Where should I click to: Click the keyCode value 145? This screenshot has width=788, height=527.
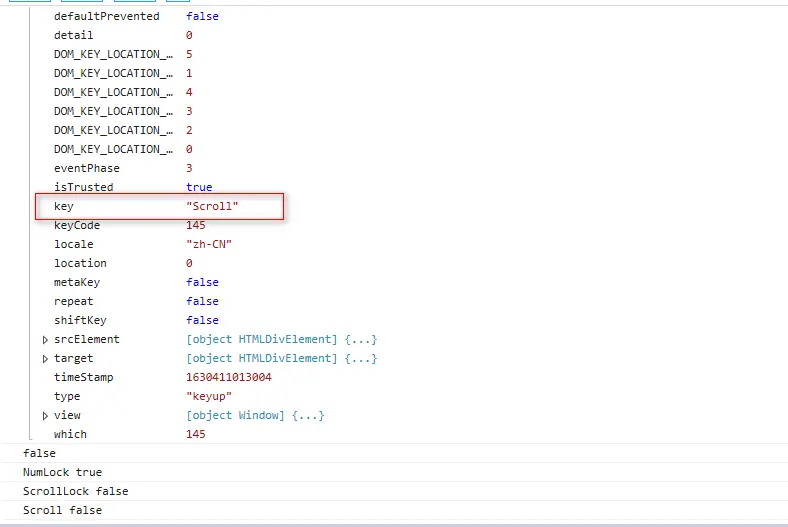pyautogui.click(x=195, y=226)
